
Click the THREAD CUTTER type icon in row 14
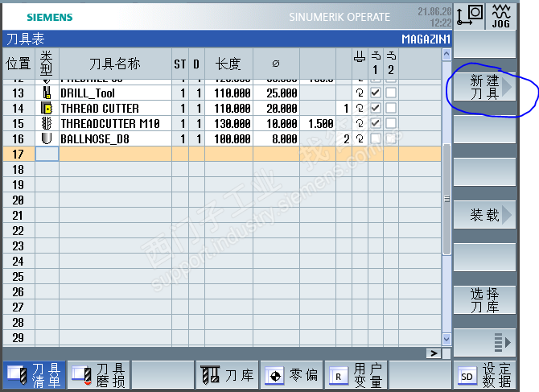coord(47,109)
